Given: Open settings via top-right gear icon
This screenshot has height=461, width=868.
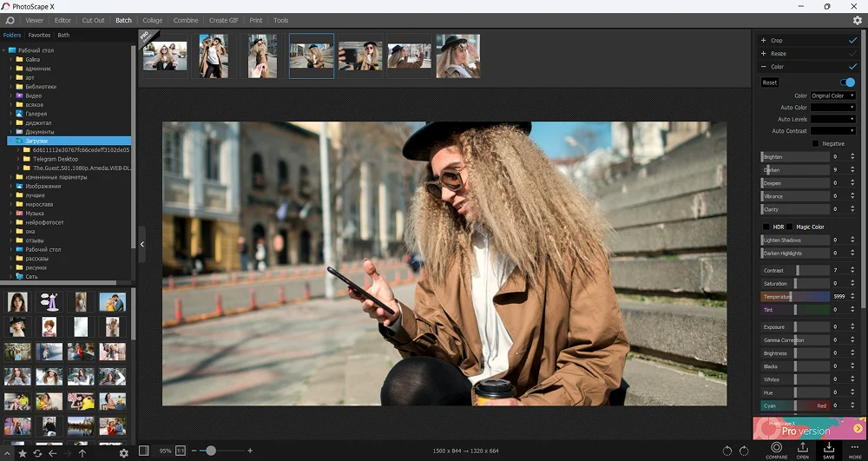Looking at the screenshot, I should [858, 20].
